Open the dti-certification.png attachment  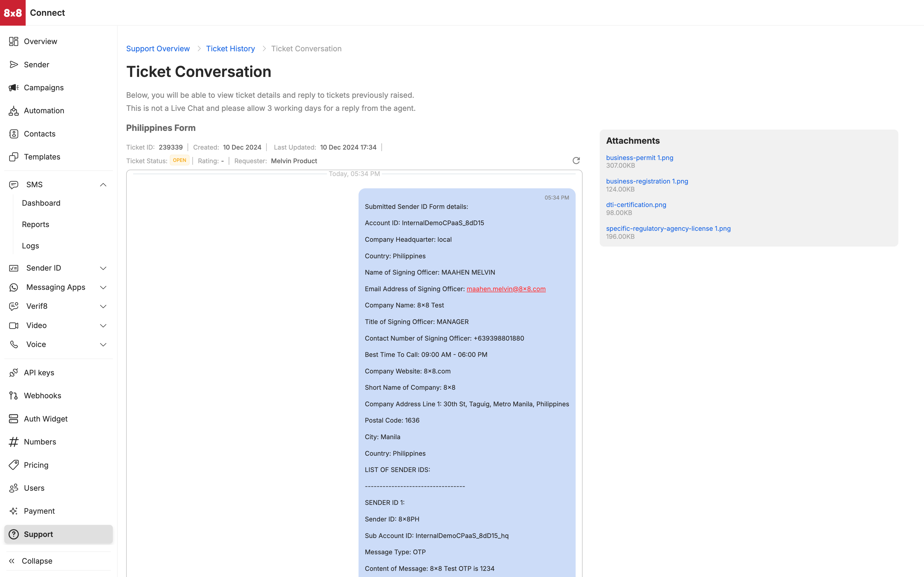click(636, 205)
